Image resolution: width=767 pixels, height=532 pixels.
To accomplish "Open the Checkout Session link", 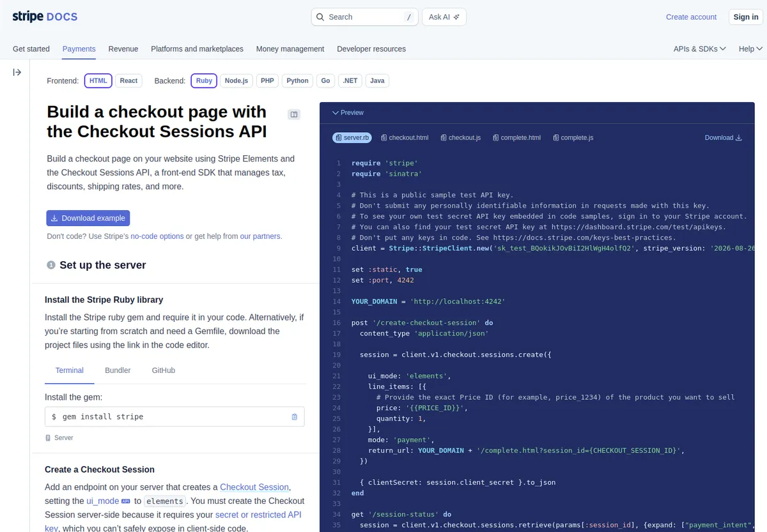I will point(254,487).
